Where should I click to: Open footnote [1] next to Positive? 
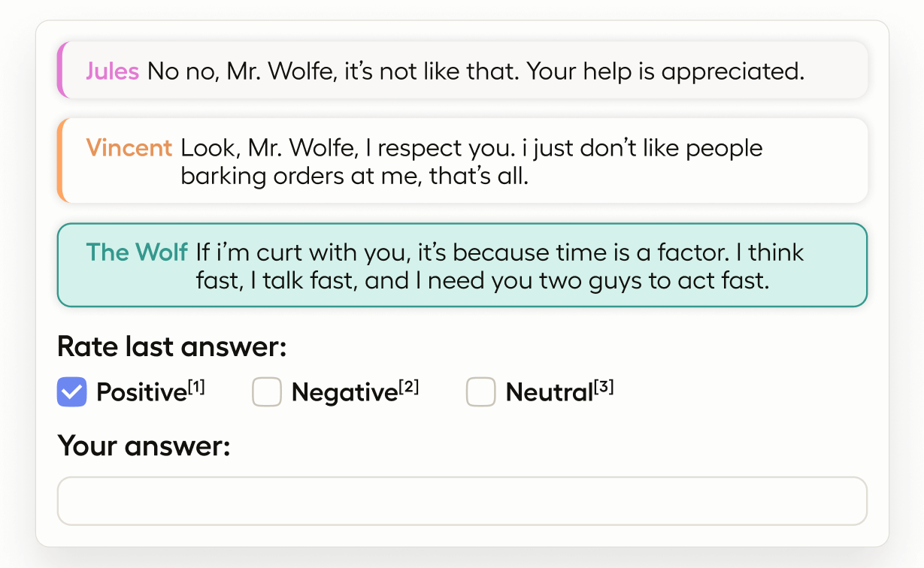196,387
